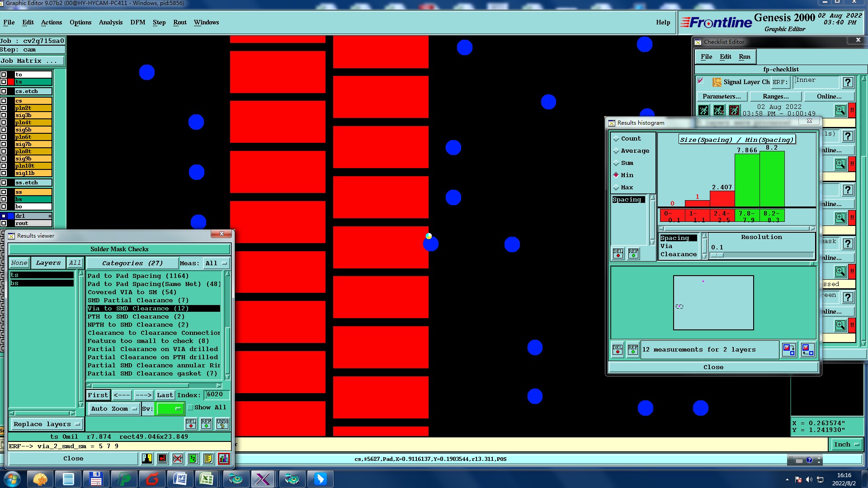Select Max radio in histogram
The height and width of the screenshot is (488, 868).
[623, 188]
